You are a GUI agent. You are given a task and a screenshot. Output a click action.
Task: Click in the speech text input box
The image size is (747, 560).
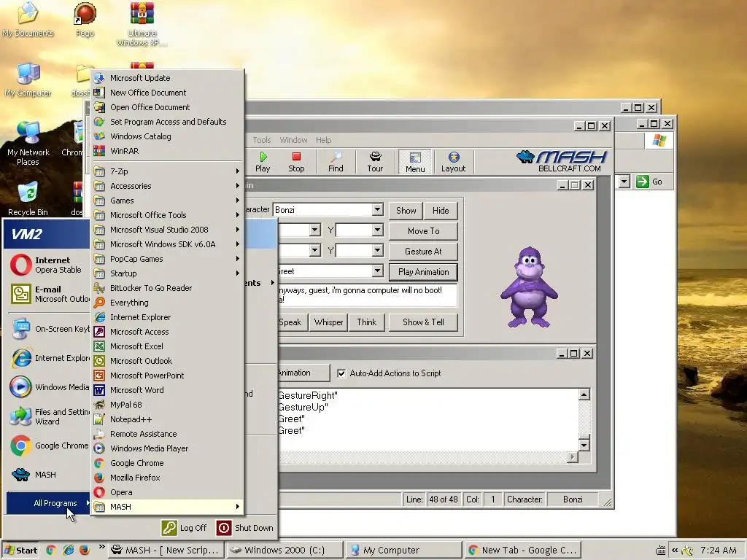pyautogui.click(x=368, y=295)
